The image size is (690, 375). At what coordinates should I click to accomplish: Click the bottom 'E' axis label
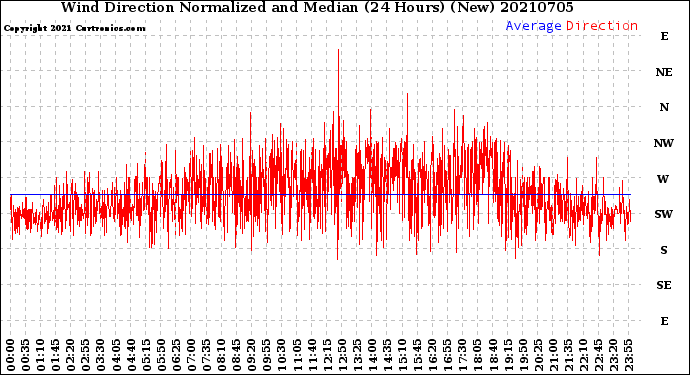pos(664,321)
